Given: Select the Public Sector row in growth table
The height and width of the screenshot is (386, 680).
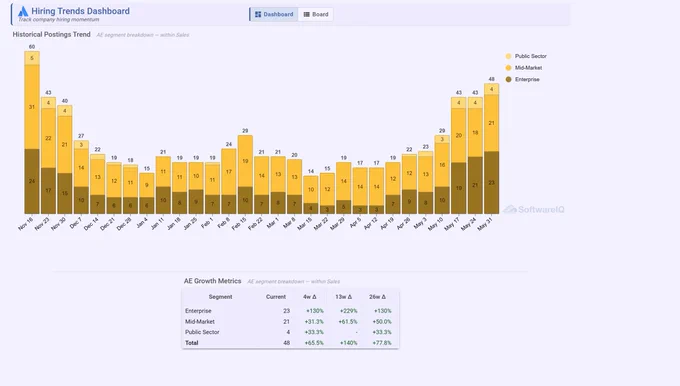Looking at the screenshot, I should pyautogui.click(x=290, y=332).
